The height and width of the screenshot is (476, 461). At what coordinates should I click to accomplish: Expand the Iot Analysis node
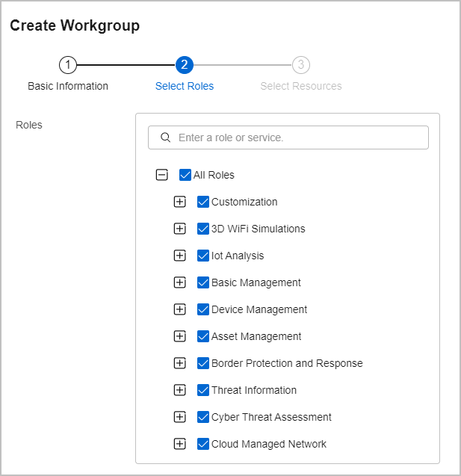[x=179, y=256]
